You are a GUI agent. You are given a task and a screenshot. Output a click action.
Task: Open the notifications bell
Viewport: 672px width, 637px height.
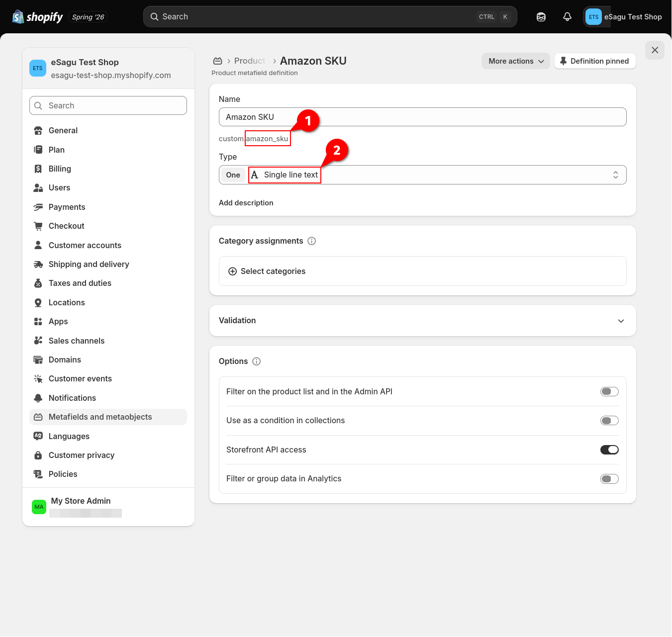click(x=567, y=17)
